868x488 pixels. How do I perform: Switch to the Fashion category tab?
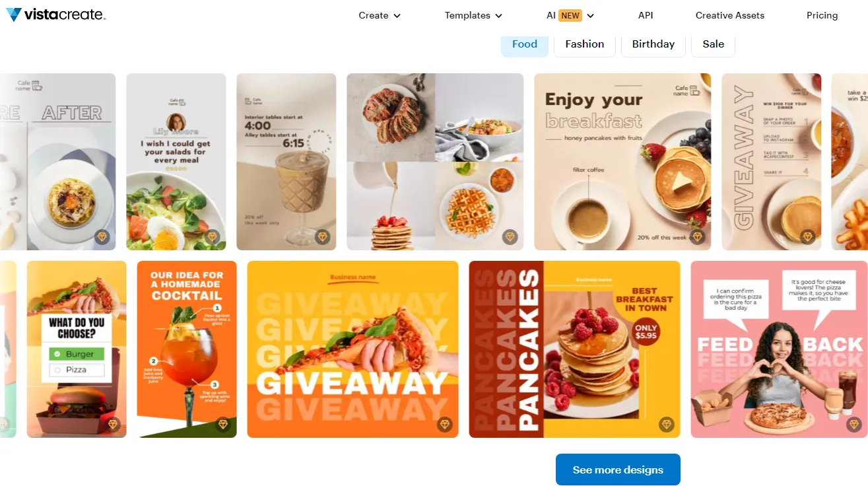(585, 44)
